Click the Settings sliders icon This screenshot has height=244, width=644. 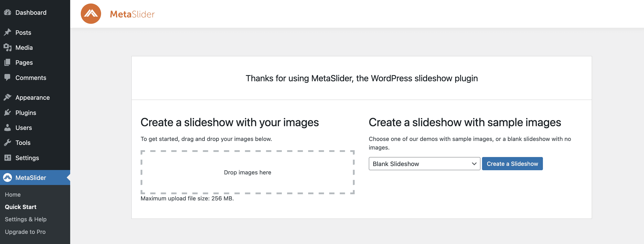8,158
